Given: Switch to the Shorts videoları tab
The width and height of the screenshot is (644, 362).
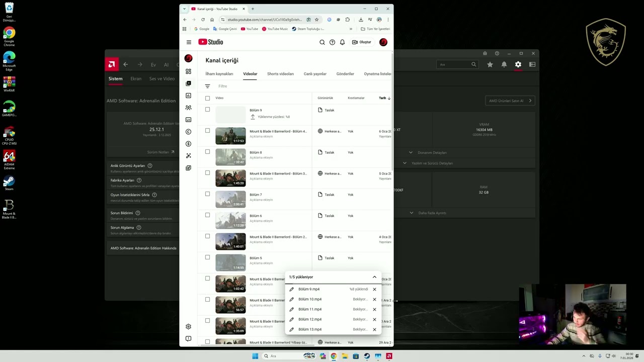Looking at the screenshot, I should coord(280,74).
